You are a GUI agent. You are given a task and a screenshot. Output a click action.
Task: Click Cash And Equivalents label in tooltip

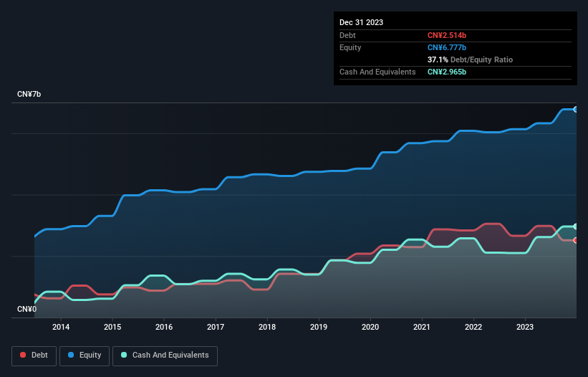[x=377, y=72]
